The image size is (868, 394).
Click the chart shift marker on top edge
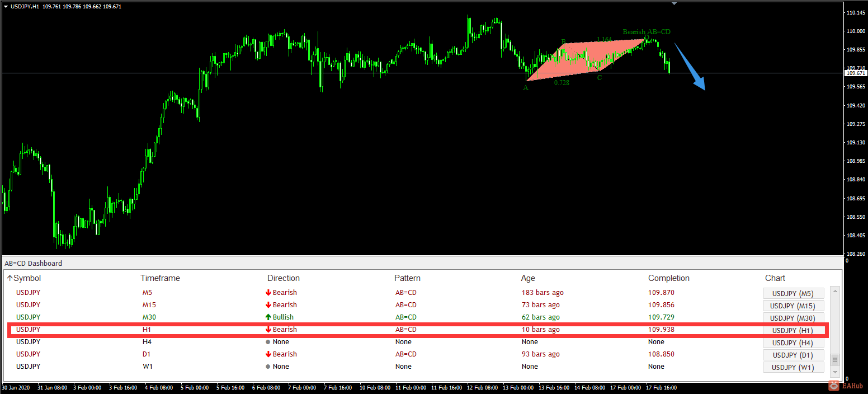pyautogui.click(x=674, y=3)
